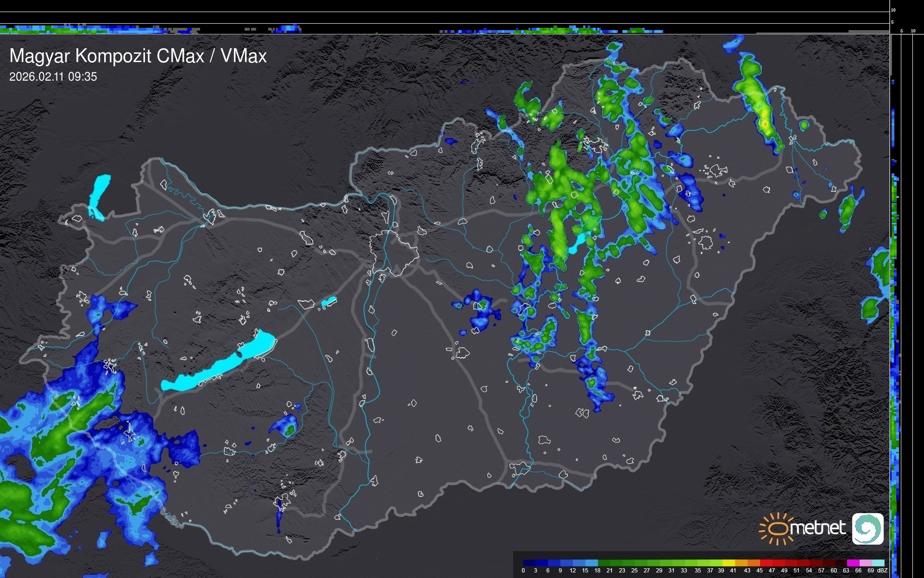Viewport: 924px width, 578px height.
Task: Click the 'metnet' wordmark text
Action: click(x=817, y=528)
